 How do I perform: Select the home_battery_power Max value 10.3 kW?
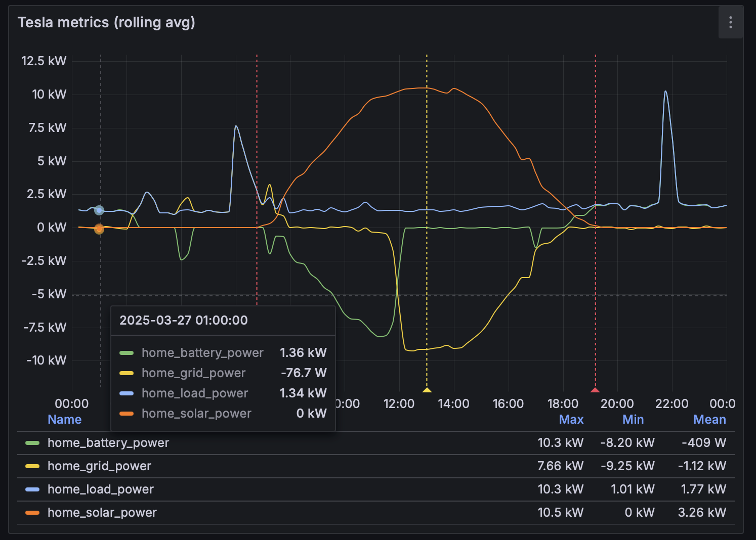pyautogui.click(x=561, y=443)
